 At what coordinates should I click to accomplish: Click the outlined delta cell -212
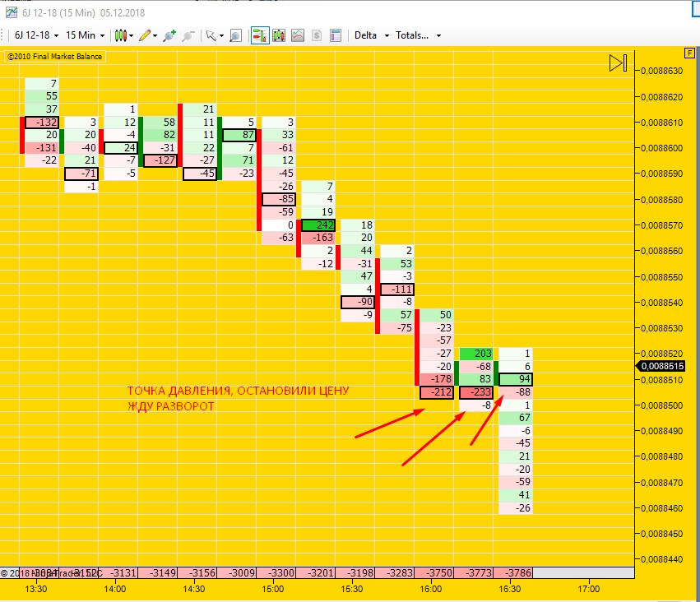click(437, 392)
